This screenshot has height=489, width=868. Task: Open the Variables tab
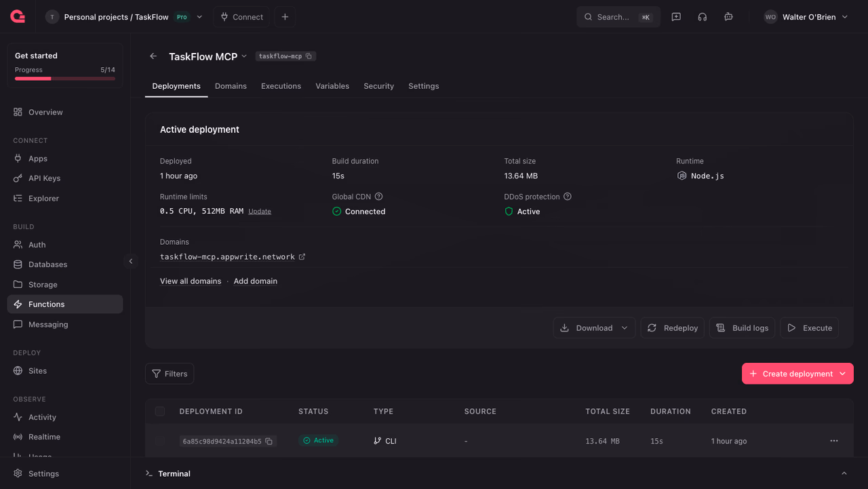(332, 86)
